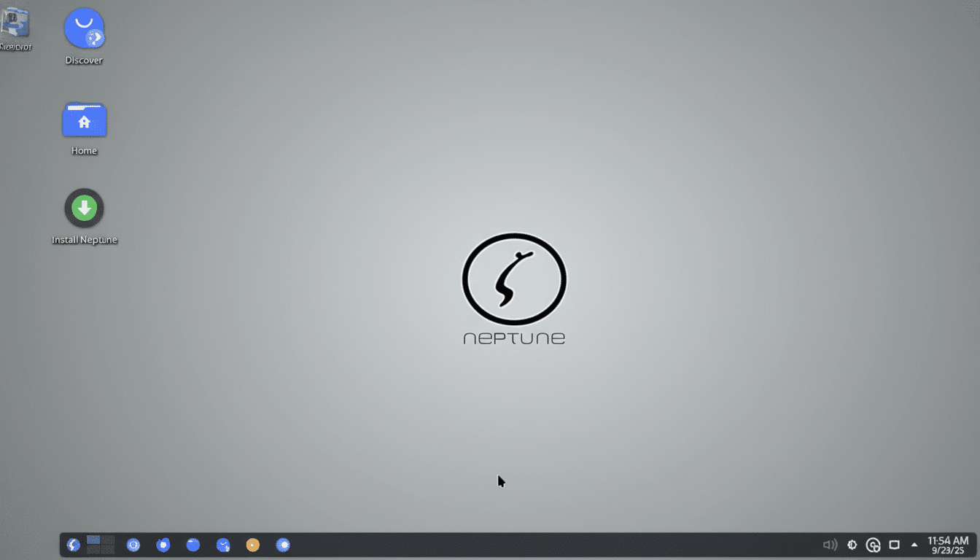Screen dimensions: 980x560
Task: Open the plain blue globe browser in taskbar
Action: [193, 545]
